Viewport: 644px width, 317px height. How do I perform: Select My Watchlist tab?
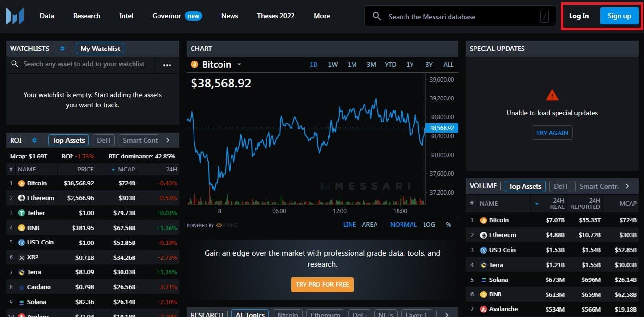tap(100, 49)
